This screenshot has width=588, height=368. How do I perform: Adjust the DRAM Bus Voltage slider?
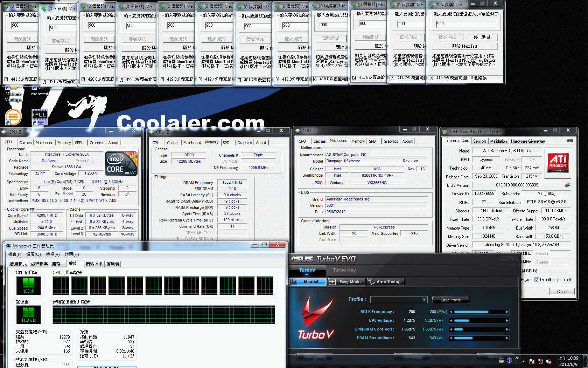click(x=479, y=338)
